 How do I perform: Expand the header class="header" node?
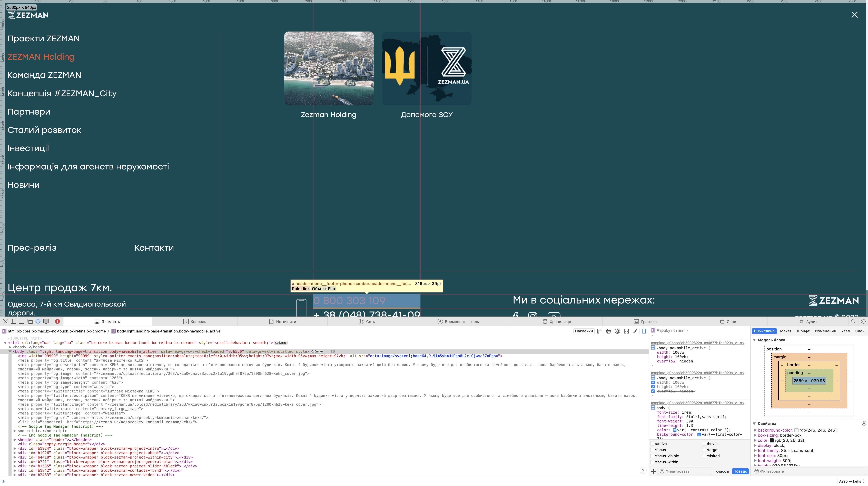click(x=15, y=440)
